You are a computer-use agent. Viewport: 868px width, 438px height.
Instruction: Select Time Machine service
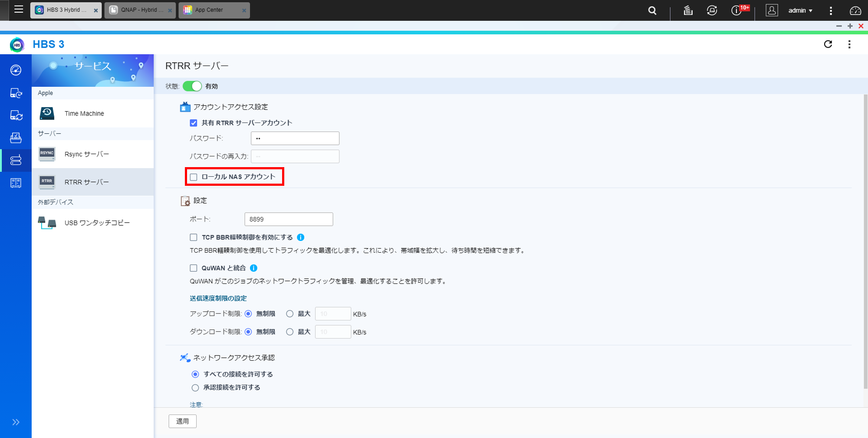click(93, 113)
